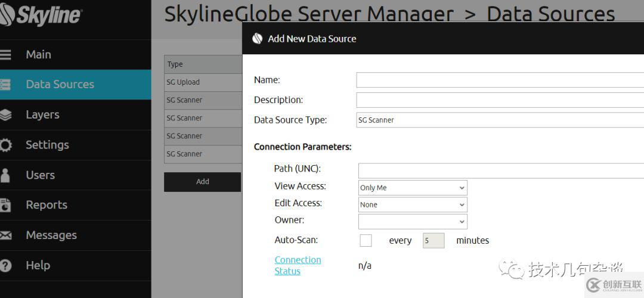Open the View Access dropdown

coord(413,188)
